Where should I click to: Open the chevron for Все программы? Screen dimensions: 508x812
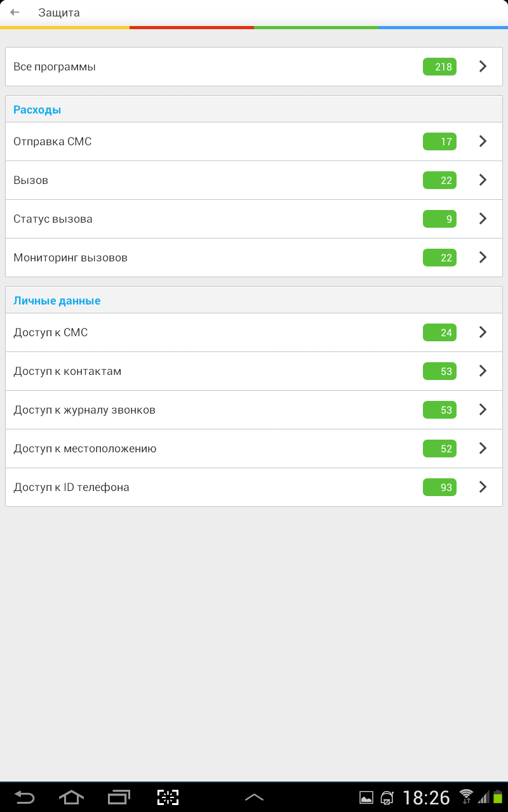pos(483,66)
